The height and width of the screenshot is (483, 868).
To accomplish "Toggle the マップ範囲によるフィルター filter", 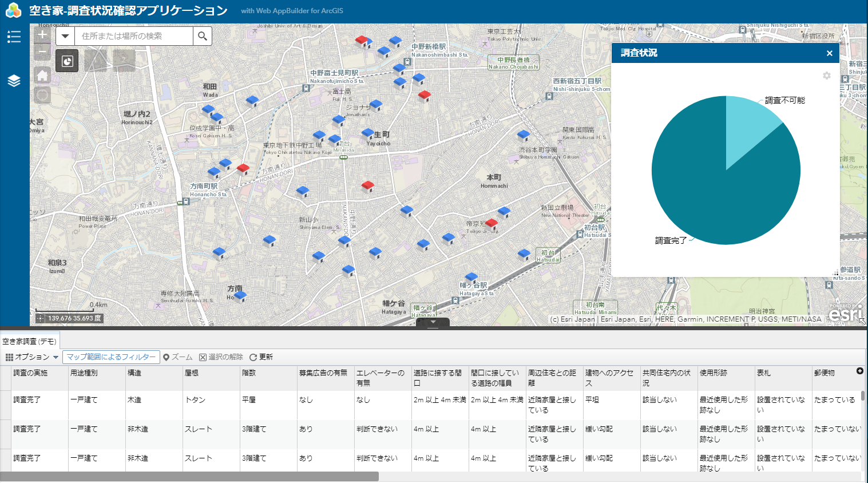I will click(x=110, y=357).
